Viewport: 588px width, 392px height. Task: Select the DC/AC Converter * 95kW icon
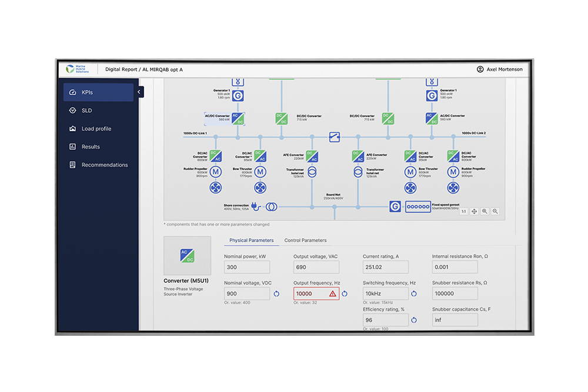[260, 156]
